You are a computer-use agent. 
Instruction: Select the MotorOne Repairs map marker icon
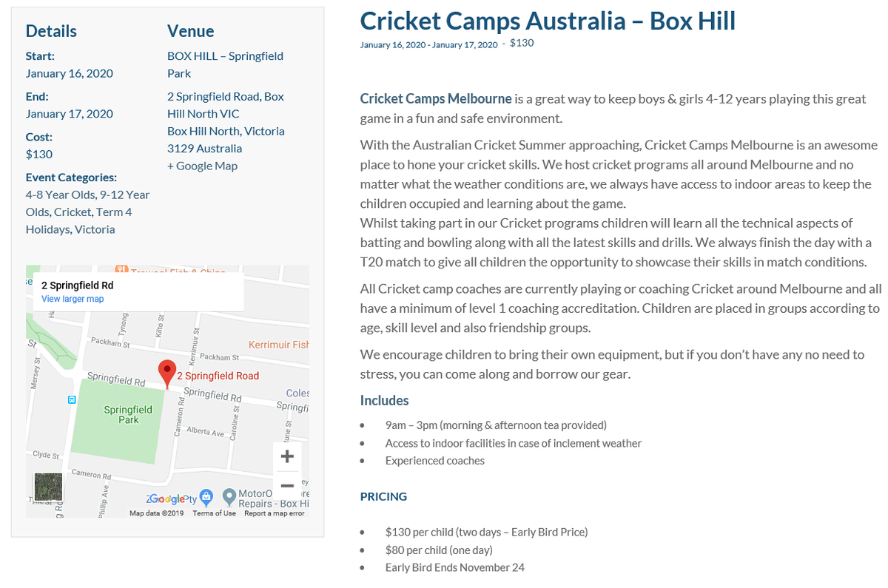click(229, 494)
